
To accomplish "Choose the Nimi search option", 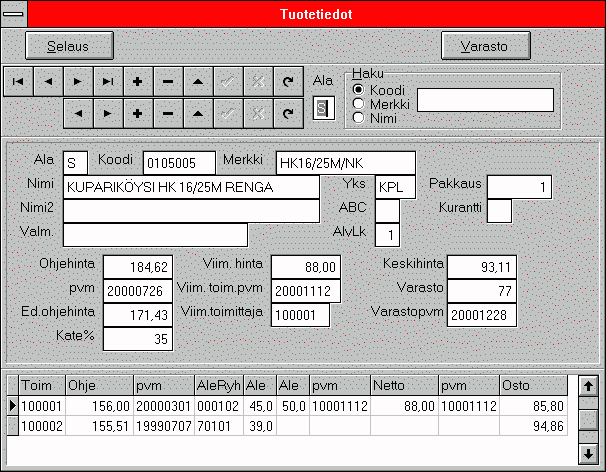I will [x=359, y=118].
